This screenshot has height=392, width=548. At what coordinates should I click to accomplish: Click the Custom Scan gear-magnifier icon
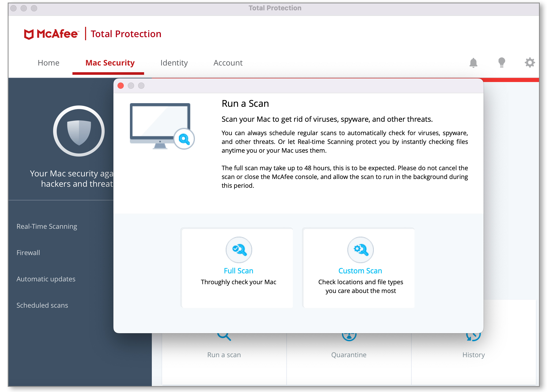(x=360, y=250)
